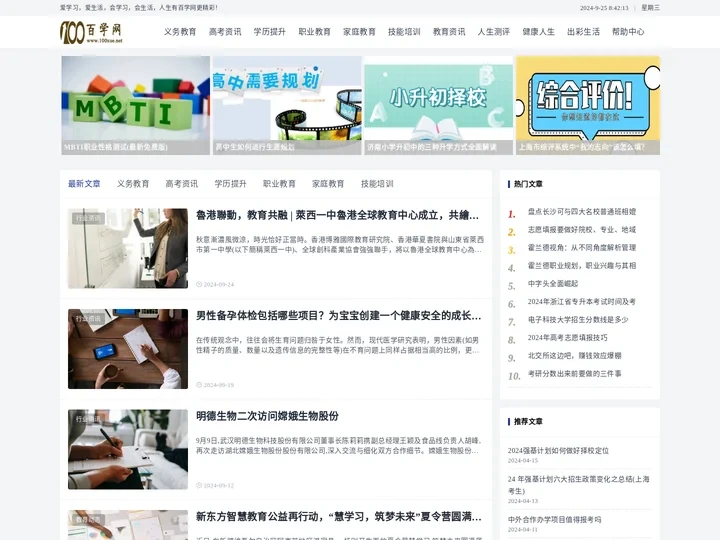Switch to 家庭教育 article tab
The width and height of the screenshot is (720, 540).
(x=328, y=184)
